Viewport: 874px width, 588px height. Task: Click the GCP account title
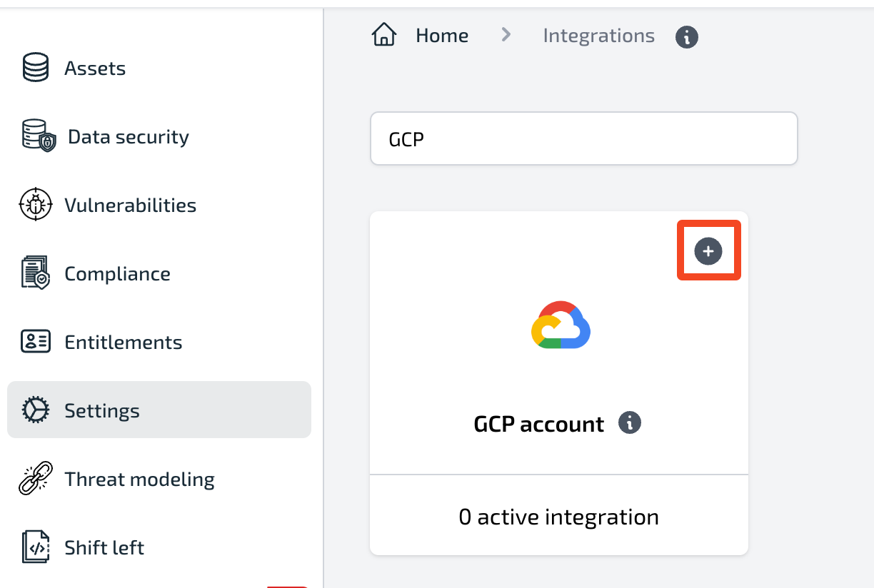click(539, 425)
